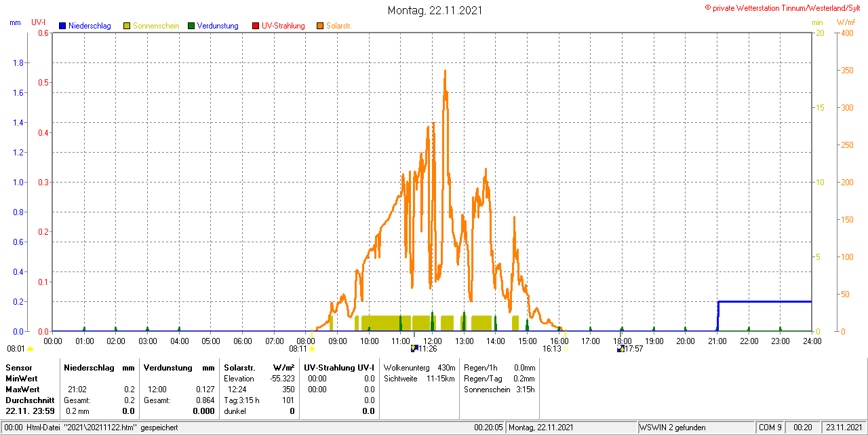Click the Verdunstung max value 0.127
The image size is (868, 435).
204,390
